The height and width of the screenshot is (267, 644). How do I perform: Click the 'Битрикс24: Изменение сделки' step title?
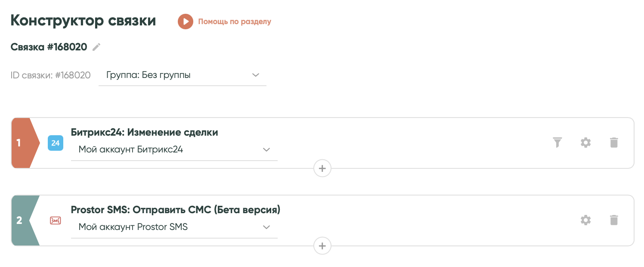[144, 133]
